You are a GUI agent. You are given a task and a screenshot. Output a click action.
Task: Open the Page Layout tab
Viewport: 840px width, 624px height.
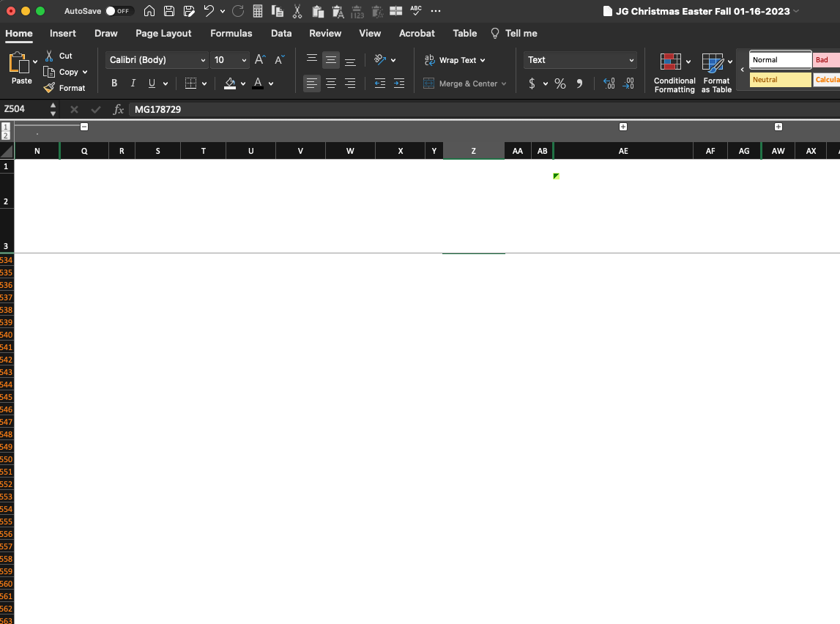[163, 33]
